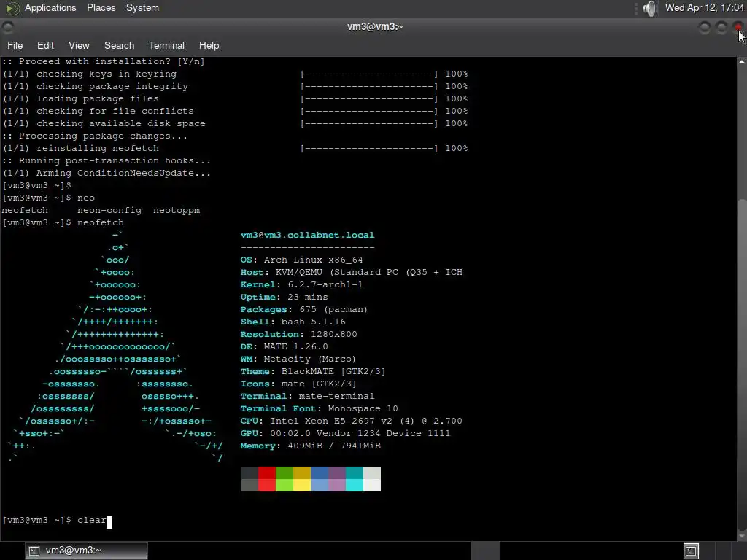Open the Places panel menu
747x560 pixels.
coord(101,7)
